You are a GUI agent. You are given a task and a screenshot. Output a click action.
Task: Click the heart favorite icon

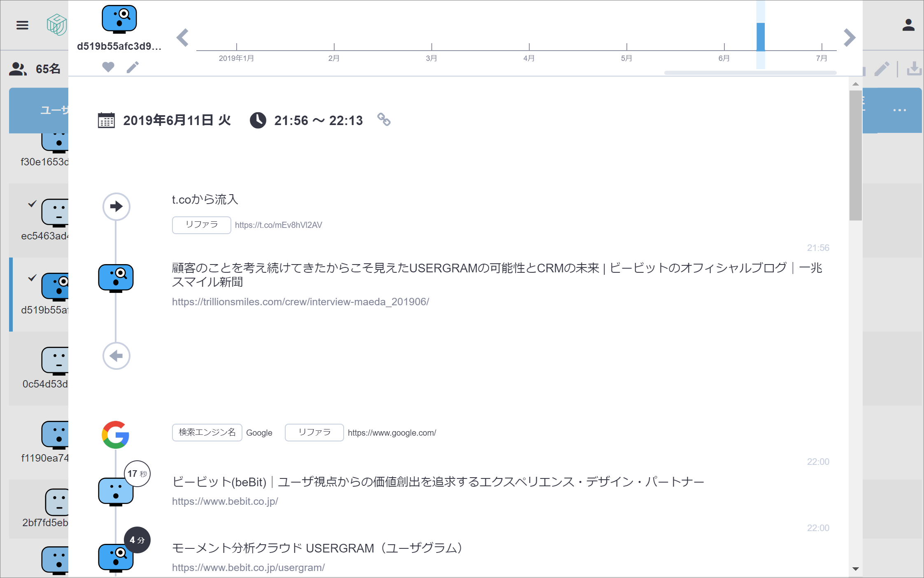point(108,67)
